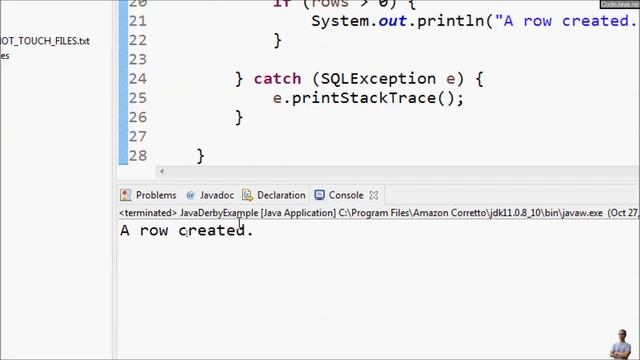Click the "A row created." string literal in code

567,21
